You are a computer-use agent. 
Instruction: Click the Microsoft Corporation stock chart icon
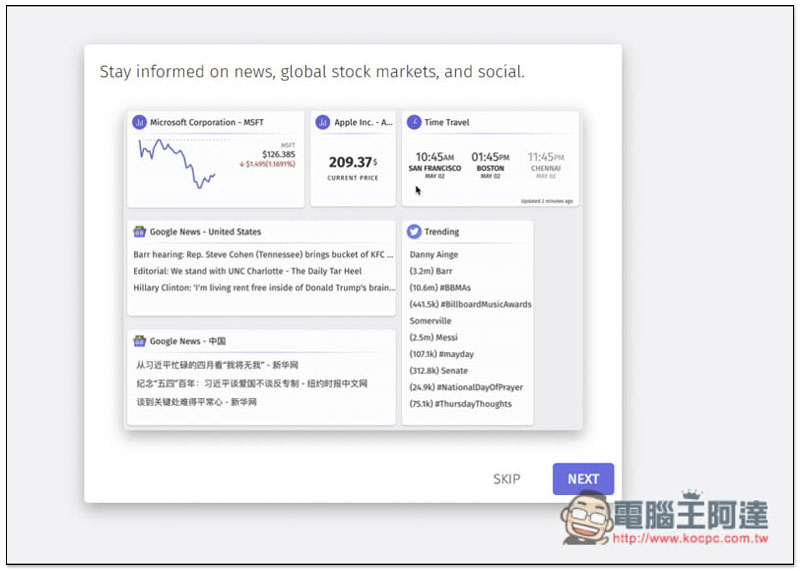pos(139,122)
